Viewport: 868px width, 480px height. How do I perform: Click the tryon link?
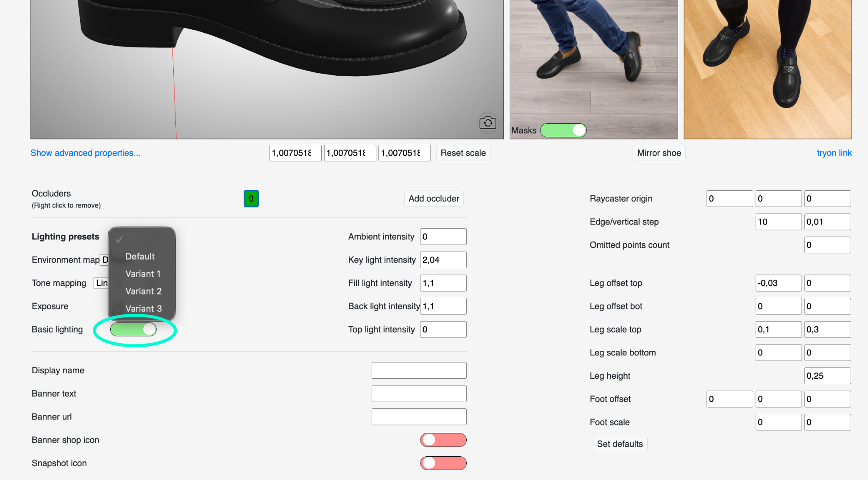pos(834,153)
